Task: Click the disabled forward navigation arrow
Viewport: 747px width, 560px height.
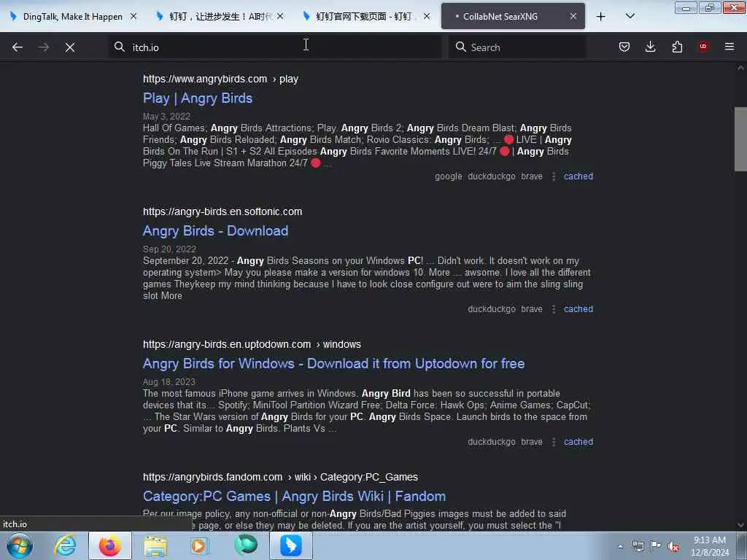Action: click(44, 47)
